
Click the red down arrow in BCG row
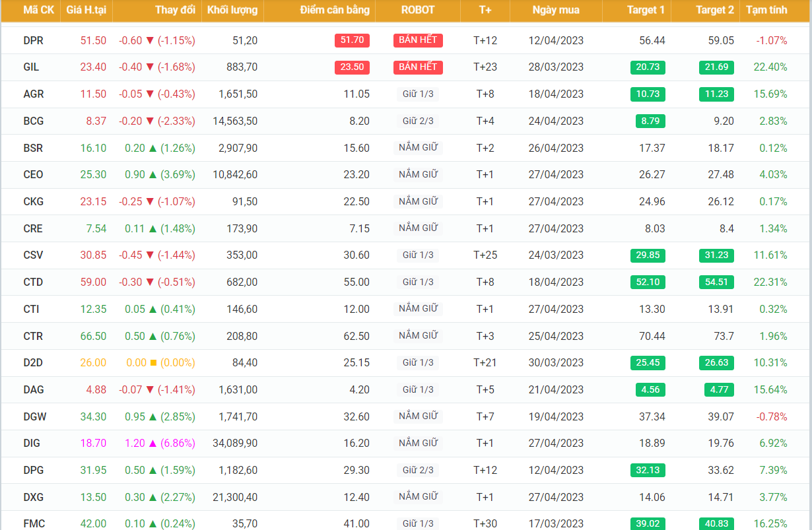(149, 121)
